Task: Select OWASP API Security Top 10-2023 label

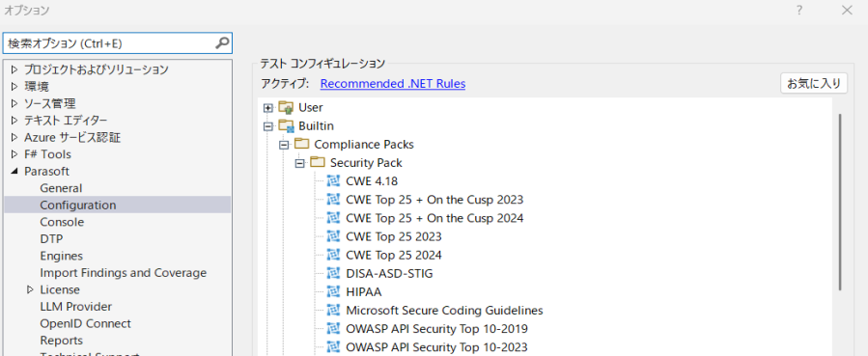Action: click(x=436, y=347)
